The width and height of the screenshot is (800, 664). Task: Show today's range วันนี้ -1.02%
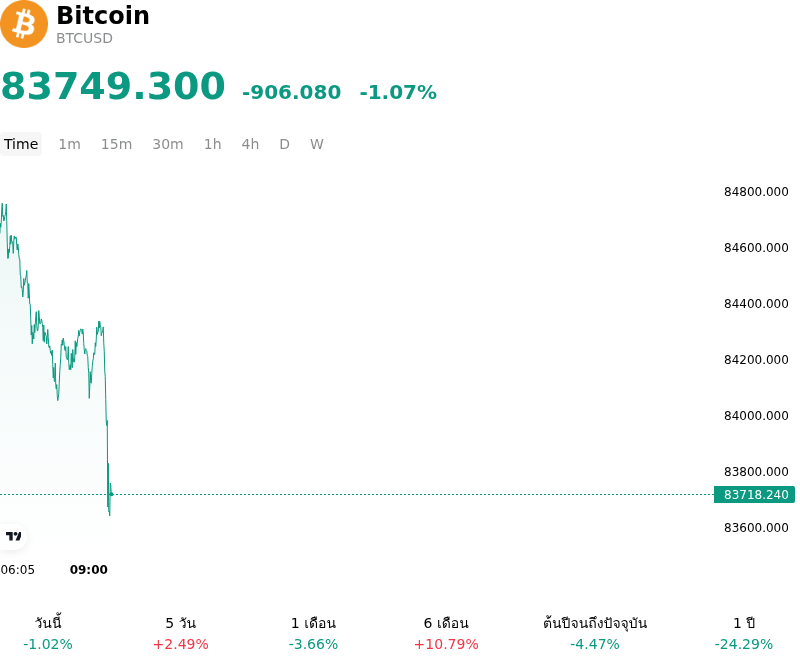pos(48,633)
